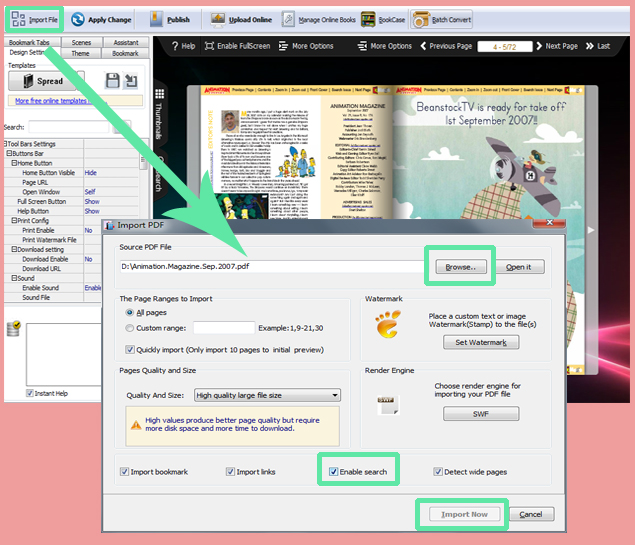Open the BookCase icon
This screenshot has height=545, width=635.
[368, 19]
